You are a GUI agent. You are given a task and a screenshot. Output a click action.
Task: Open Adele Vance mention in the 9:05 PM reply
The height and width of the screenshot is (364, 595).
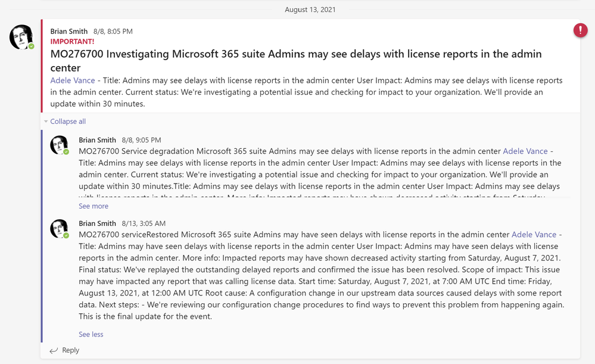[x=525, y=151]
